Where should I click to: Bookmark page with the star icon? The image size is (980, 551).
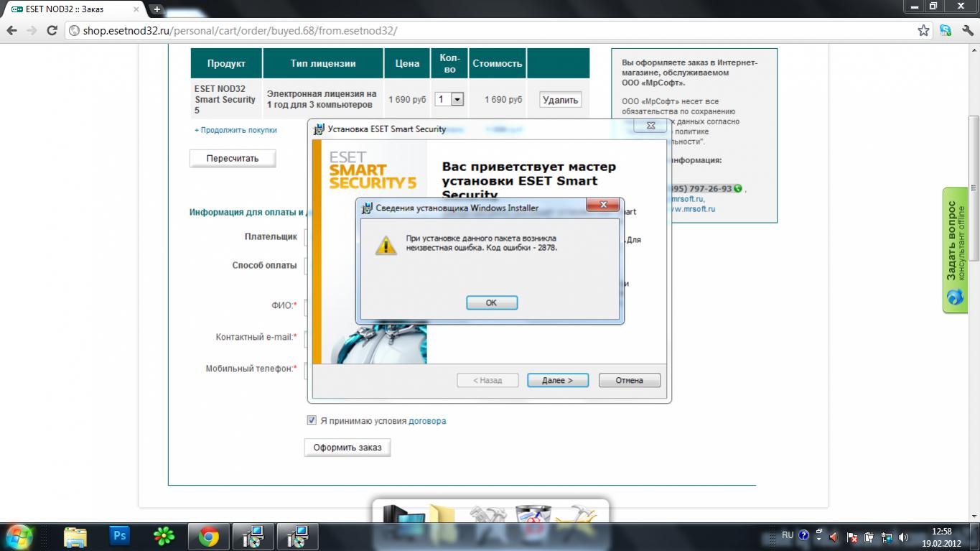click(x=923, y=31)
